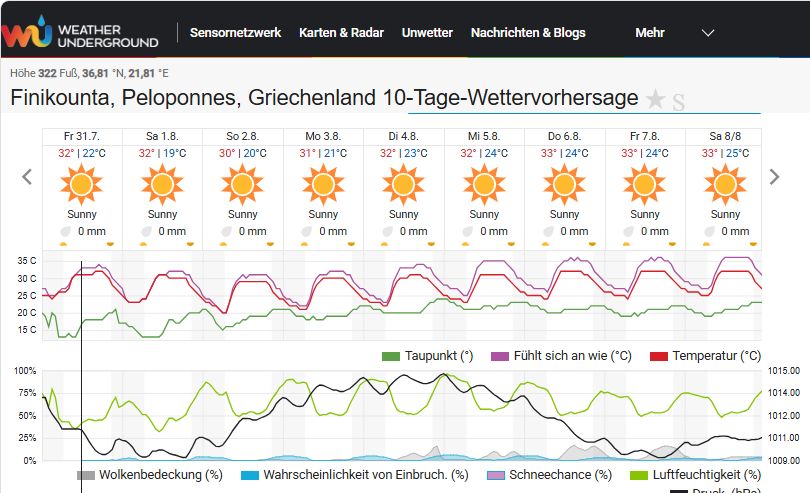
Task: Go to next forecast days with right arrow
Action: [774, 177]
